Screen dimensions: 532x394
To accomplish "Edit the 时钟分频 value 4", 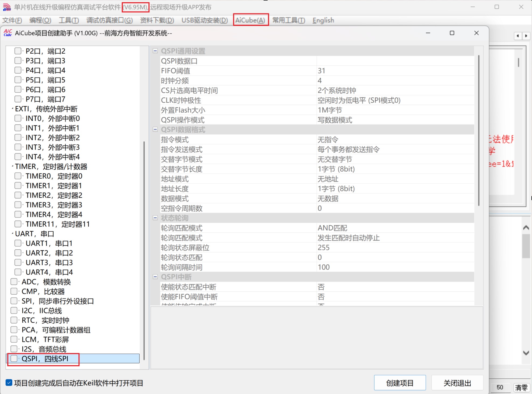I will tap(395, 81).
